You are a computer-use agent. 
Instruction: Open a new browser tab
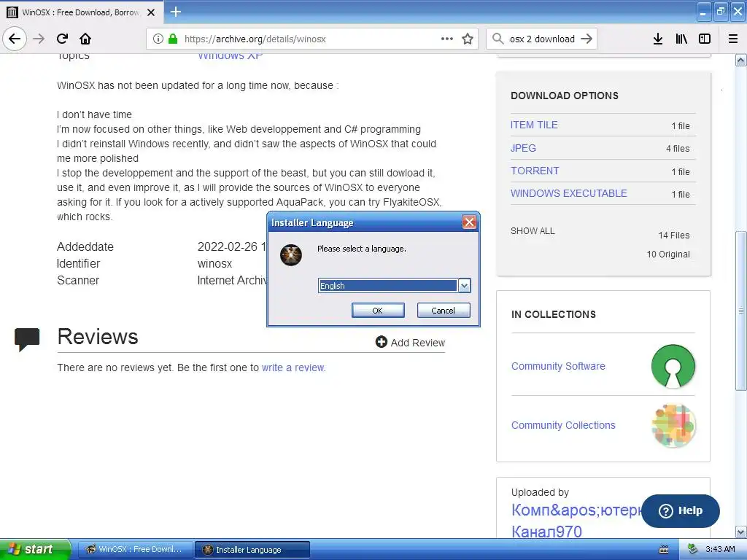(175, 12)
